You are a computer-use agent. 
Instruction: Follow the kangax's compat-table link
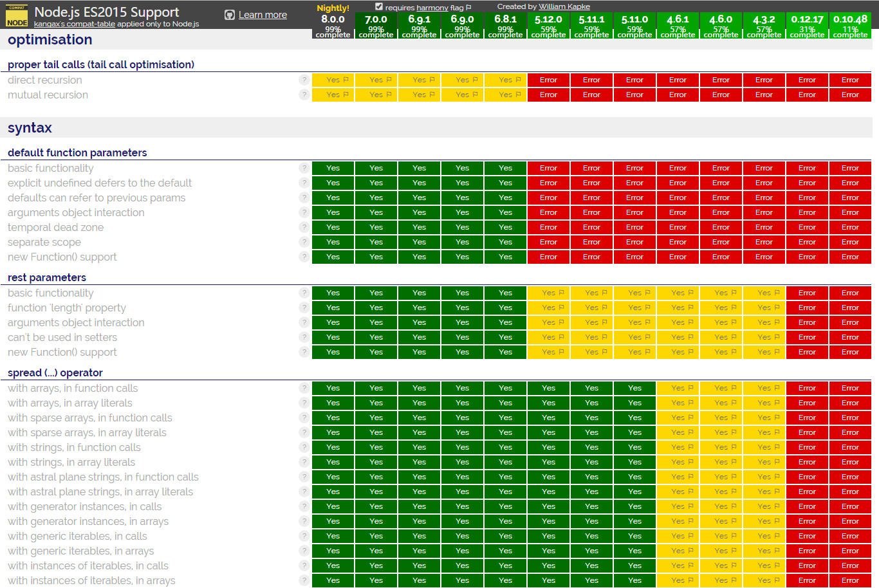[x=75, y=24]
